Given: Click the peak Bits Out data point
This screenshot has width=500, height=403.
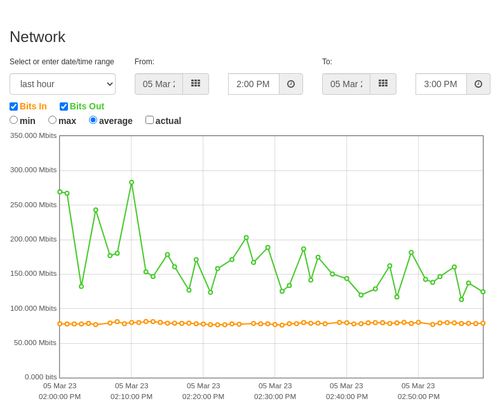Looking at the screenshot, I should click(132, 183).
